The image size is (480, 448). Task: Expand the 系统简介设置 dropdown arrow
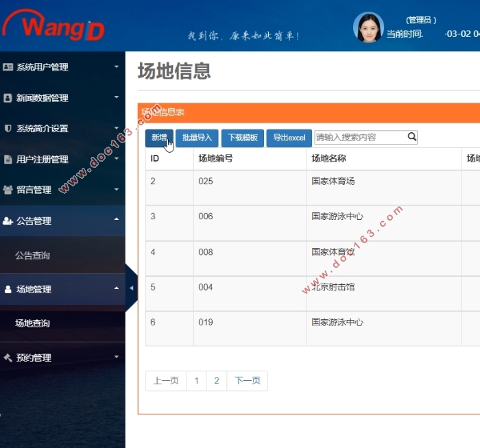tap(117, 128)
